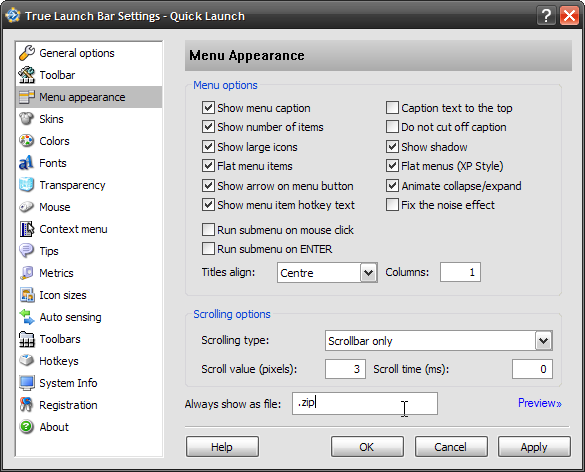Click the Hotkeys keyboard icon

(x=26, y=361)
